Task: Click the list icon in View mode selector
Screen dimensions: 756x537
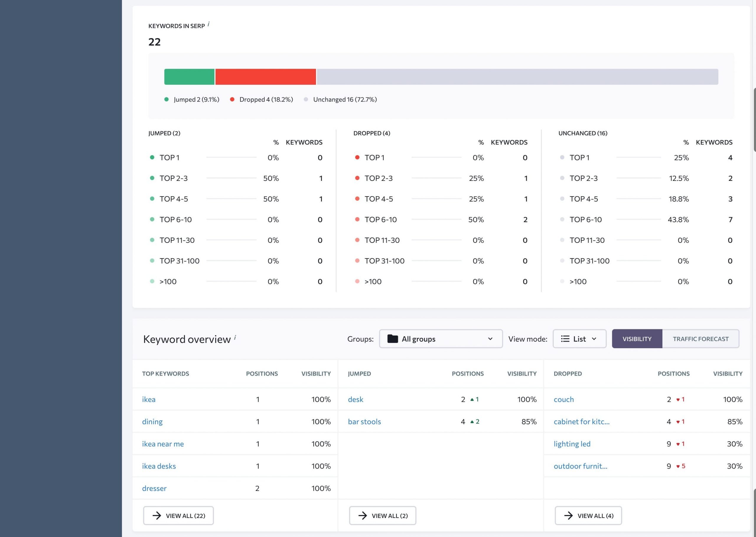Action: [x=565, y=339]
